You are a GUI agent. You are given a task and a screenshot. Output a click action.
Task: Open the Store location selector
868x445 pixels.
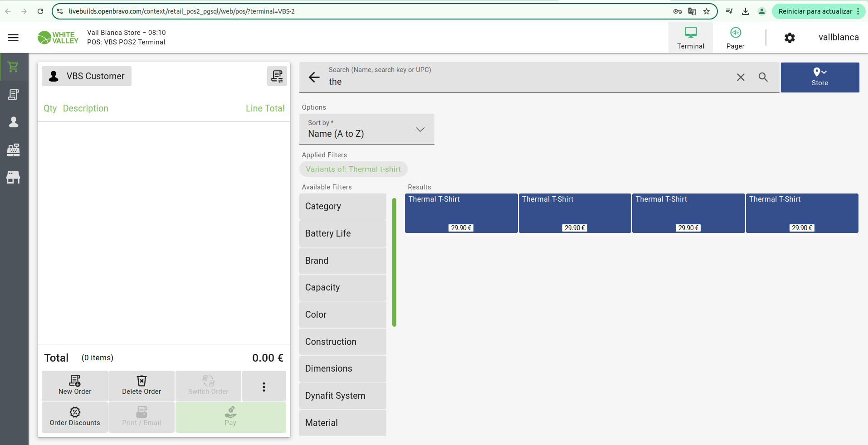coord(819,77)
